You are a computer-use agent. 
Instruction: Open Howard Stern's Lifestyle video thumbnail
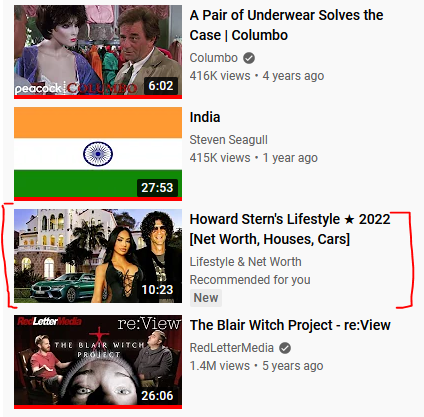pos(98,256)
